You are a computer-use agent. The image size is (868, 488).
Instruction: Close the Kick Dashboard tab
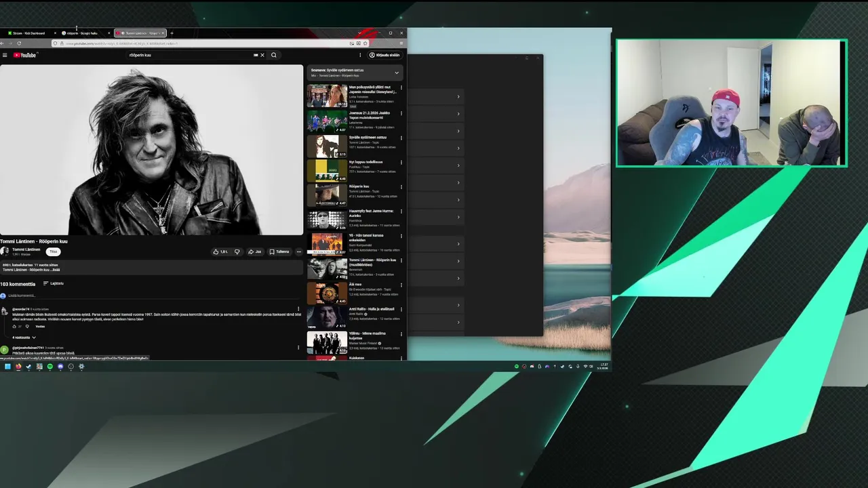click(55, 33)
